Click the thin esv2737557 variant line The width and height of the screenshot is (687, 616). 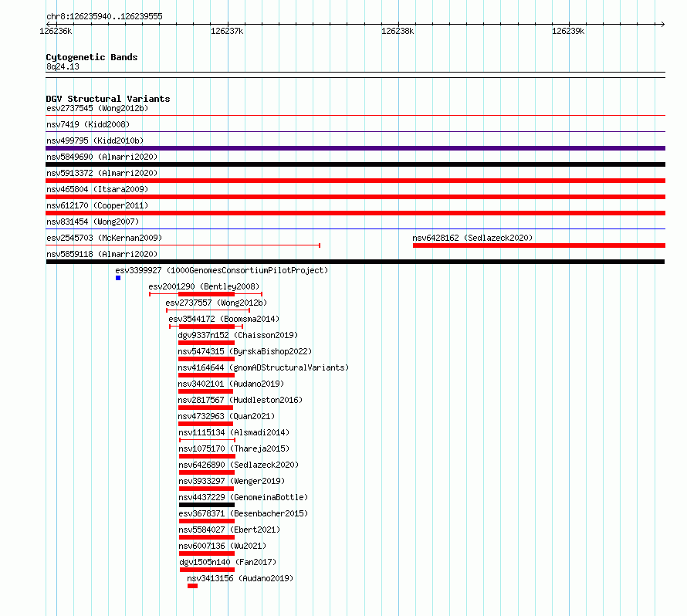click(x=208, y=310)
